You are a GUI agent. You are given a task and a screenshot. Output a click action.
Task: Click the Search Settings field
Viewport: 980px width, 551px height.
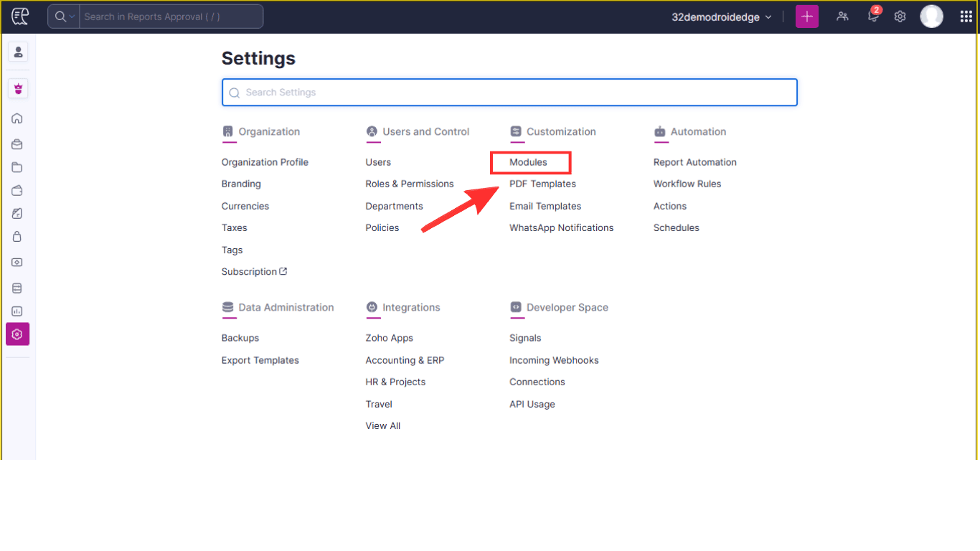click(509, 93)
